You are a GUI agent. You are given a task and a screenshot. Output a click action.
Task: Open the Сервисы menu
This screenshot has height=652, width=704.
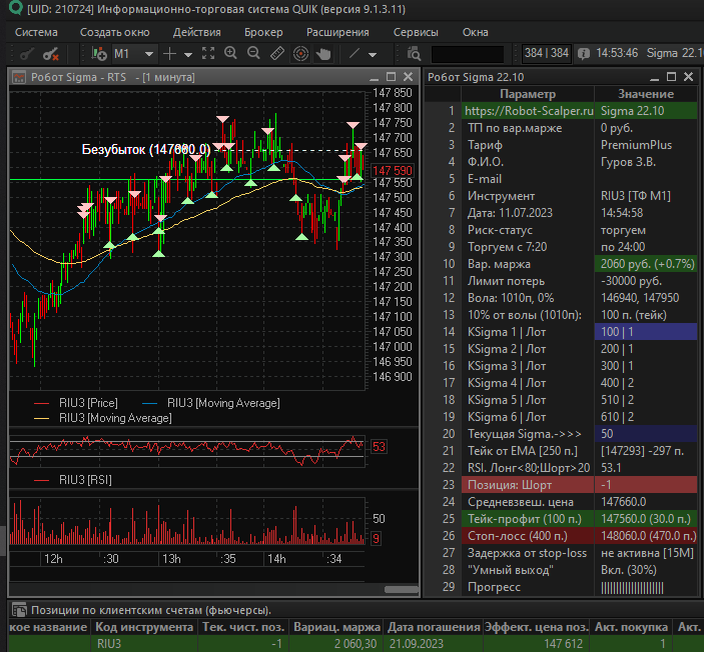click(416, 32)
